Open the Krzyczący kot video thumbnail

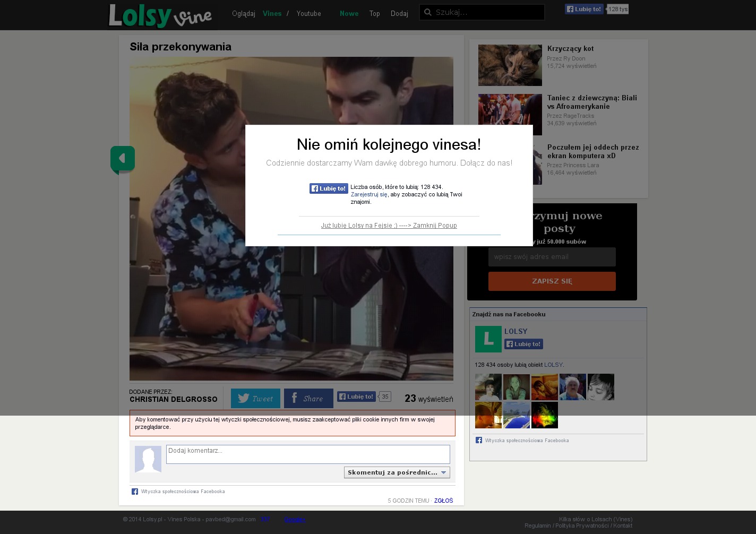(510, 65)
